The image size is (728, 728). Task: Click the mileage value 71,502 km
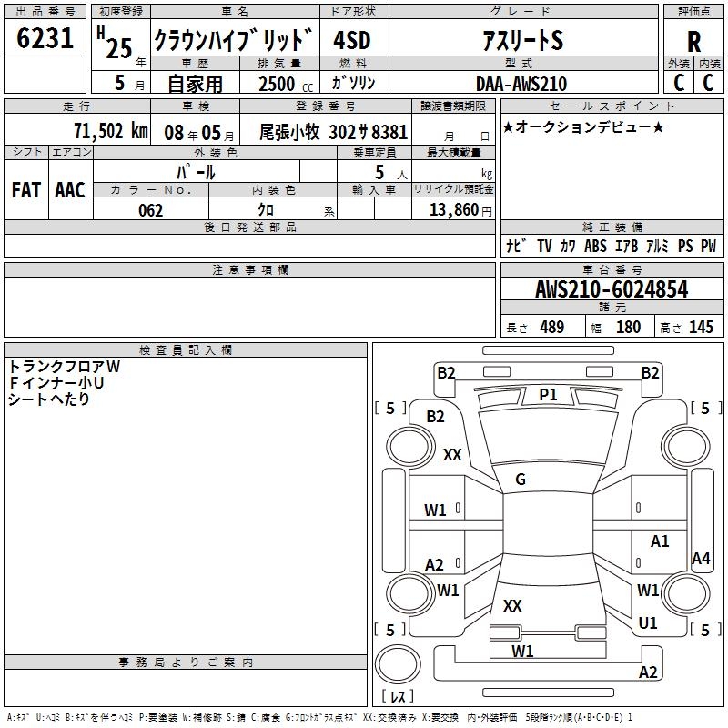[x=111, y=131]
